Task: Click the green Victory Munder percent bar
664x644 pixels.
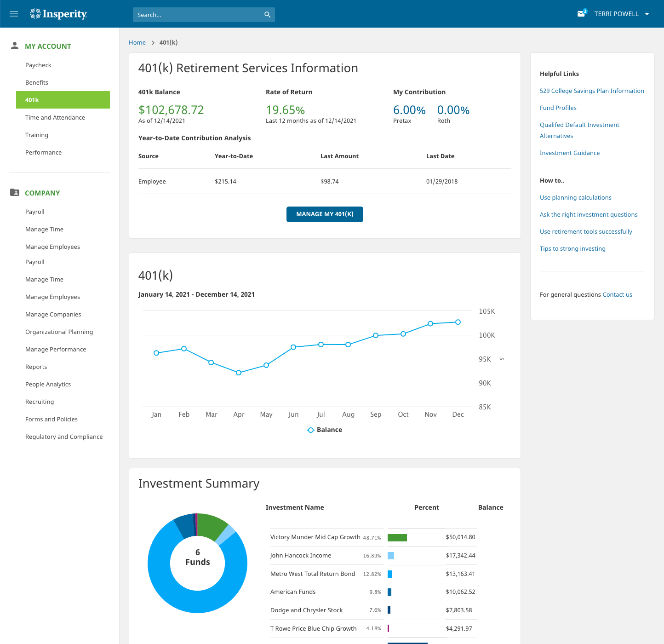Action: 397,538
